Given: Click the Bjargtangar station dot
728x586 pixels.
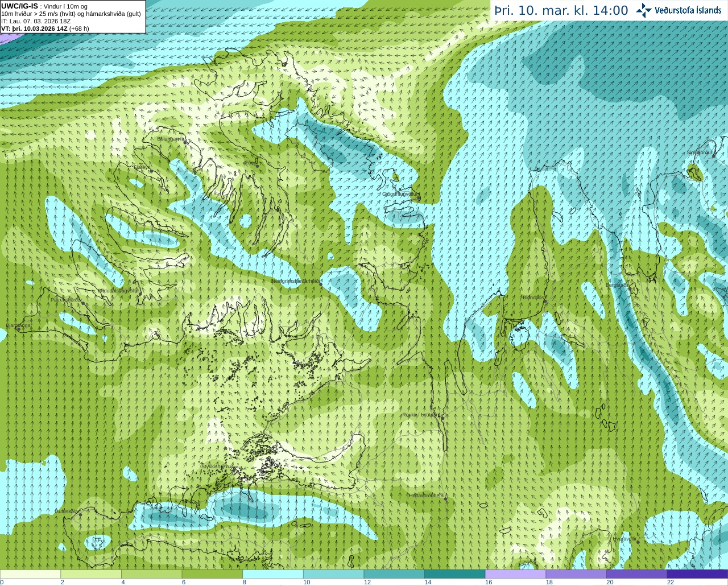Looking at the screenshot, I should [x=18, y=329].
